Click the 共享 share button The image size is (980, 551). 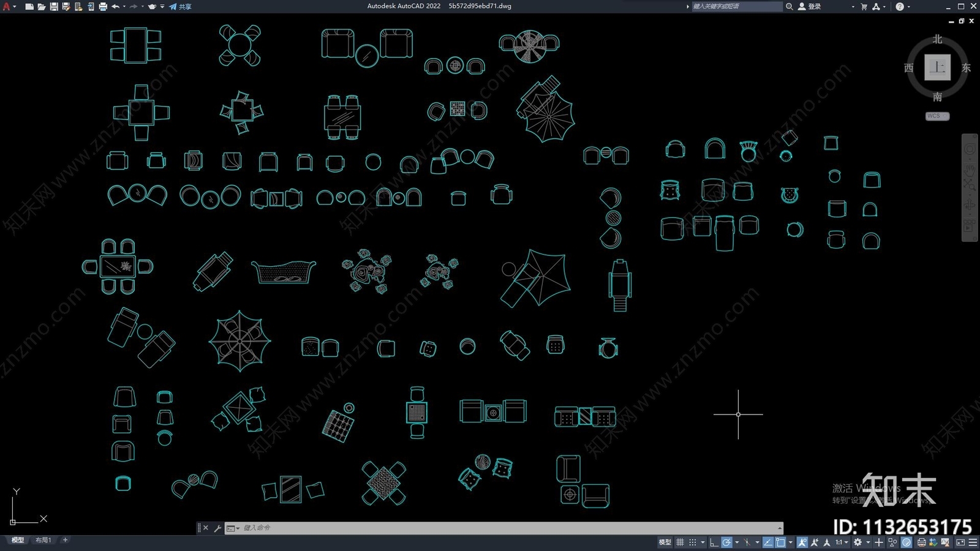point(180,7)
